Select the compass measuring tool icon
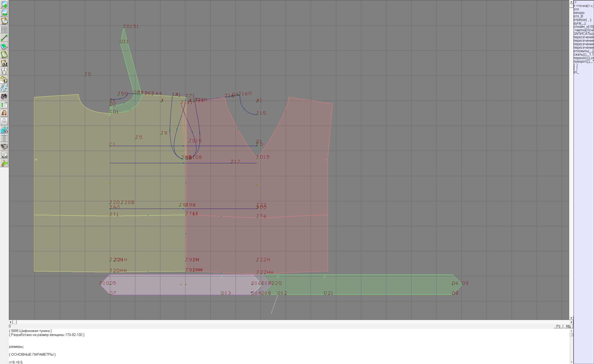 click(x=4, y=71)
